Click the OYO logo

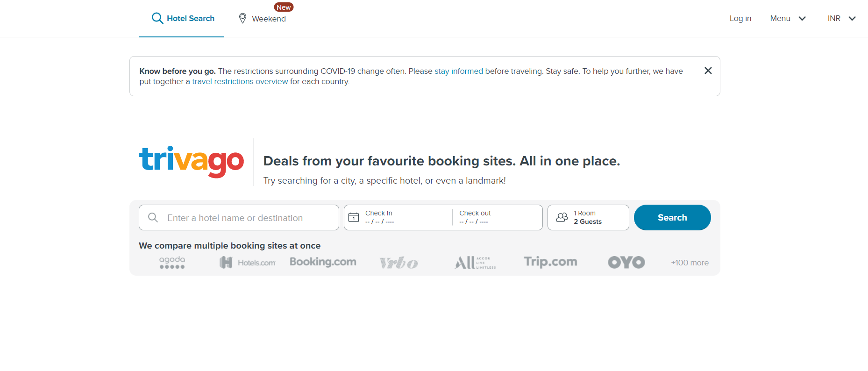click(x=626, y=262)
